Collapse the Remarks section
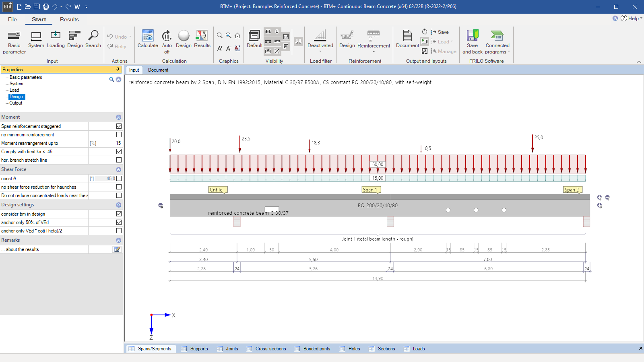 coord(118,241)
